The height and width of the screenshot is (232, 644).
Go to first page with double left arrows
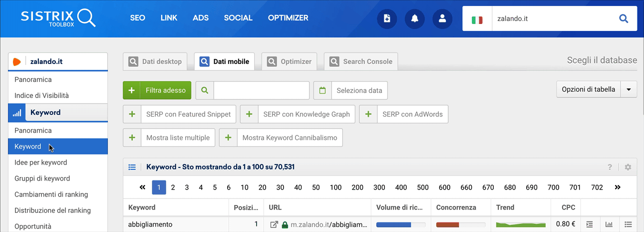click(x=142, y=187)
